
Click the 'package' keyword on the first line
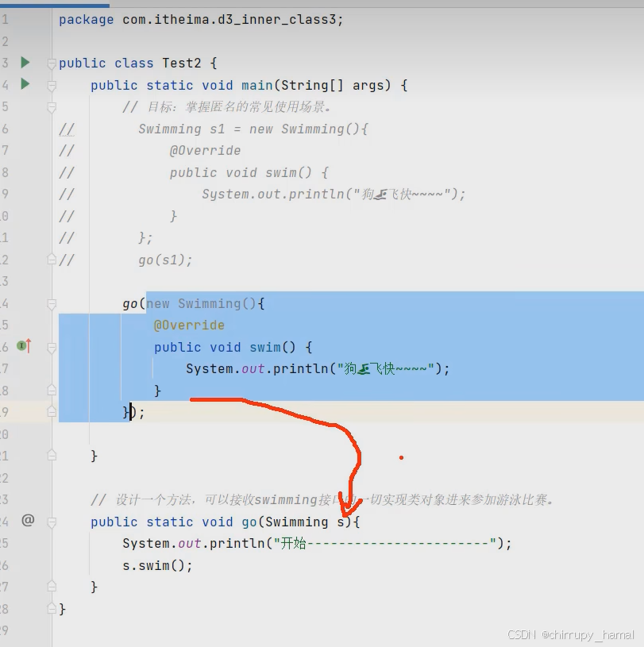click(x=86, y=20)
